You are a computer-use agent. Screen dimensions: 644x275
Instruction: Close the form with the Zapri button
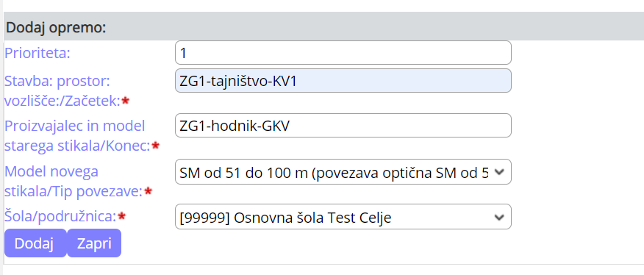(94, 243)
